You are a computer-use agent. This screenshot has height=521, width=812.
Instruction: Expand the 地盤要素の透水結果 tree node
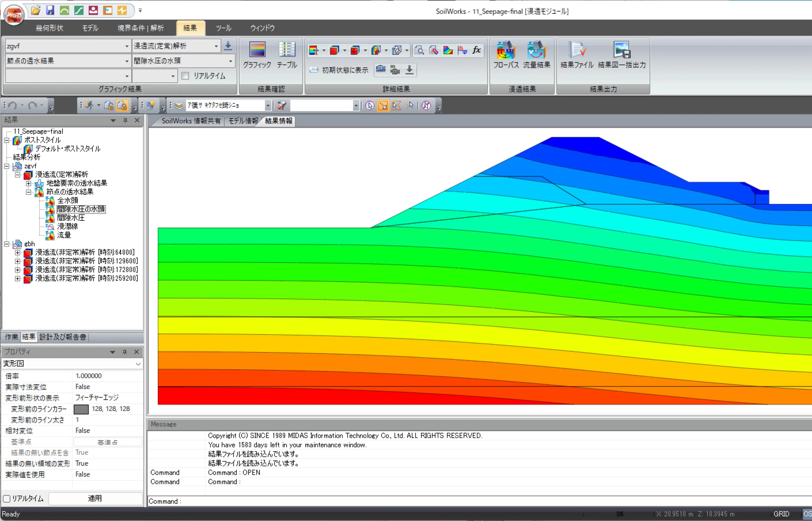(x=28, y=184)
